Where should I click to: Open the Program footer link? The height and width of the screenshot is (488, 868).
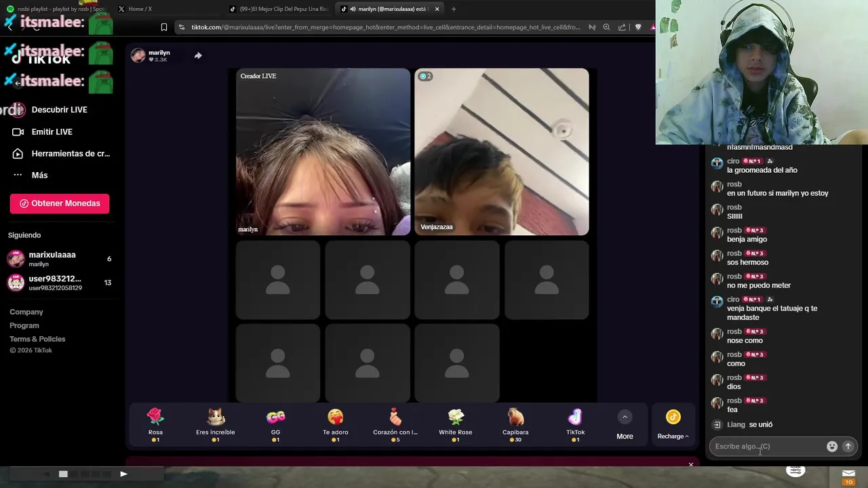click(24, 325)
